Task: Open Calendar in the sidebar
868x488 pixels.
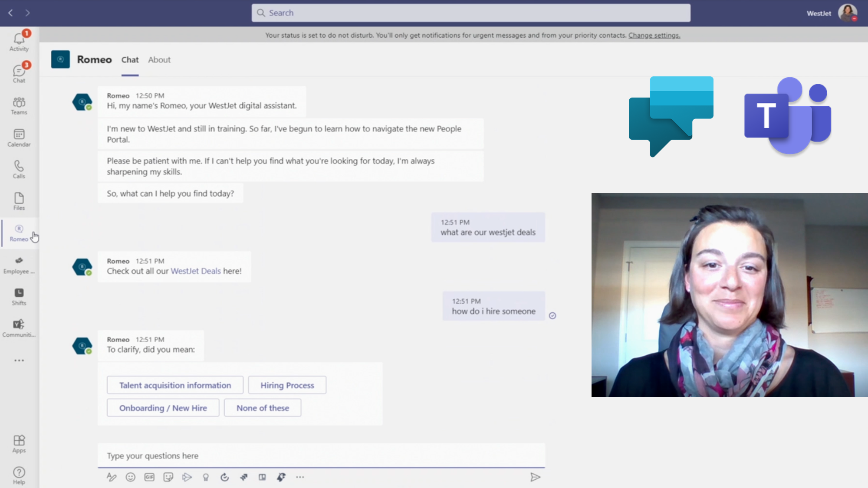Action: pyautogui.click(x=19, y=138)
